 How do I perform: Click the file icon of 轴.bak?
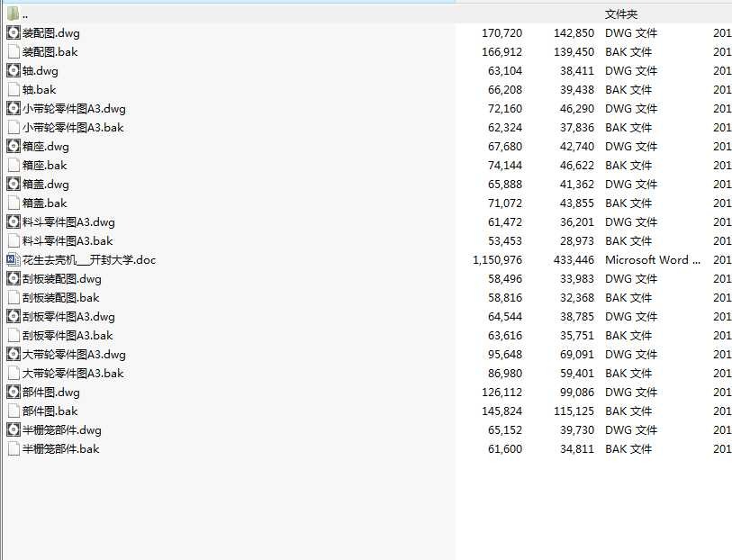click(14, 90)
